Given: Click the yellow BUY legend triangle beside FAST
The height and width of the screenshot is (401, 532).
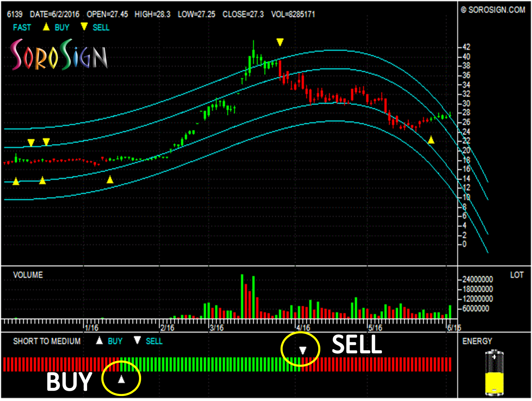Looking at the screenshot, I should pyautogui.click(x=46, y=27).
